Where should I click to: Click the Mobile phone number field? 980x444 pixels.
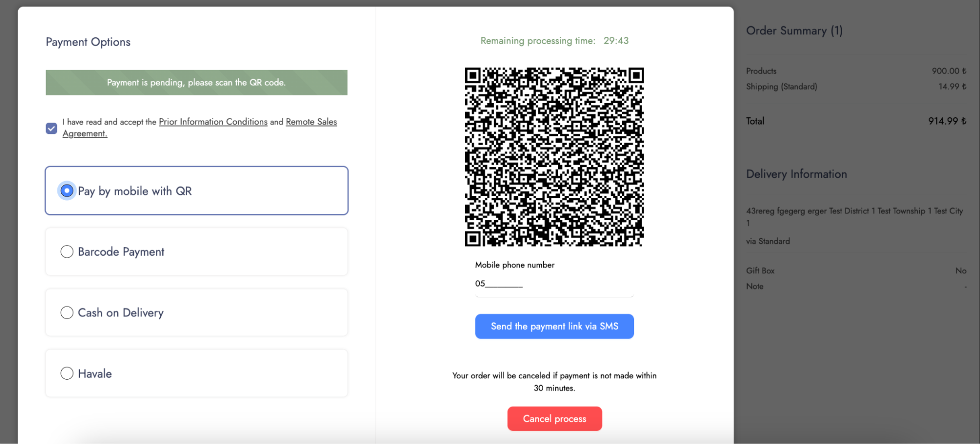click(x=553, y=284)
